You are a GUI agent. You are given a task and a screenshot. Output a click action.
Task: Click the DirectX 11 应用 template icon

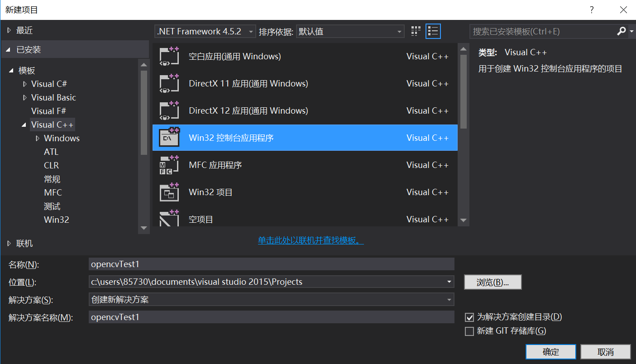pos(169,84)
